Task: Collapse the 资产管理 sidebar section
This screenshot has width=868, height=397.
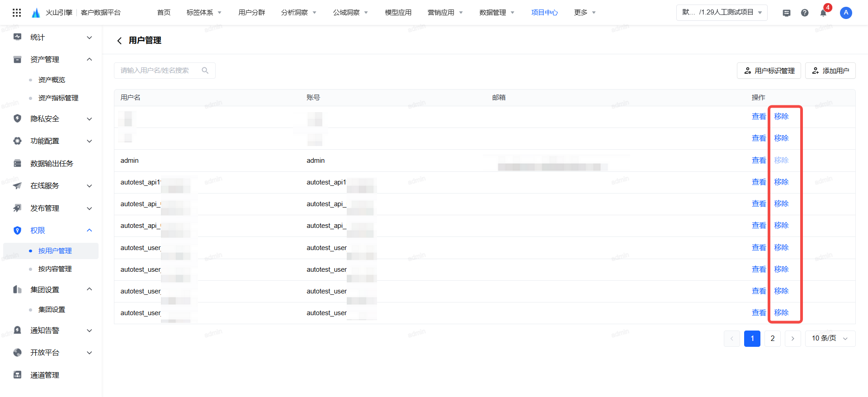Action: point(89,60)
